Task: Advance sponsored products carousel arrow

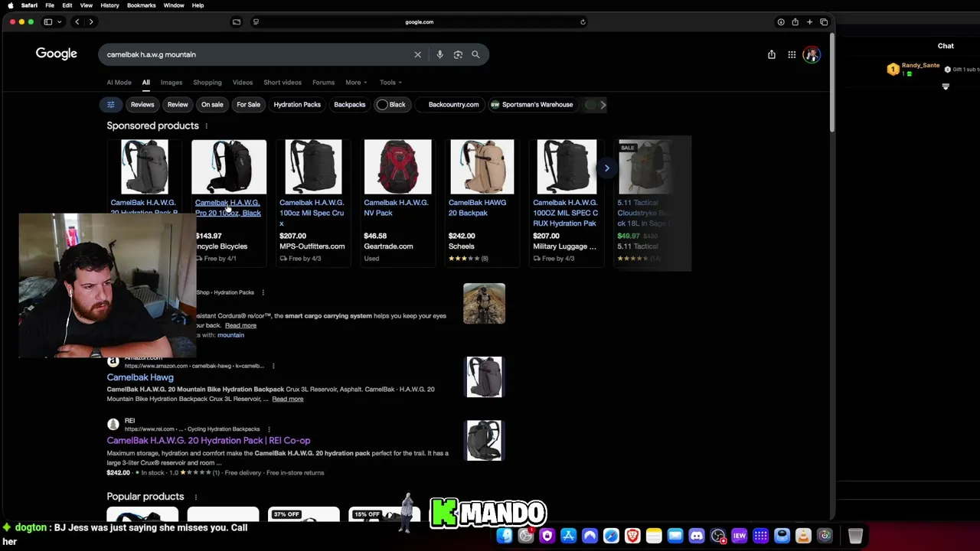Action: [x=606, y=168]
